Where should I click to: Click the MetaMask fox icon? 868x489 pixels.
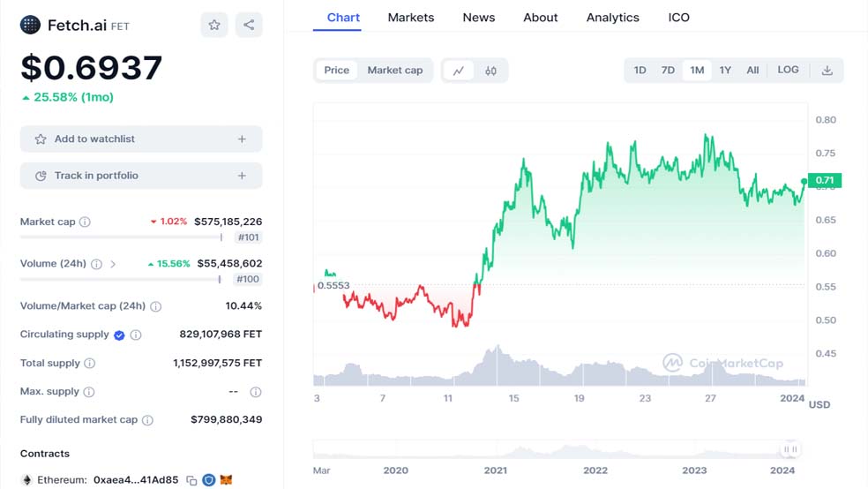tap(226, 479)
